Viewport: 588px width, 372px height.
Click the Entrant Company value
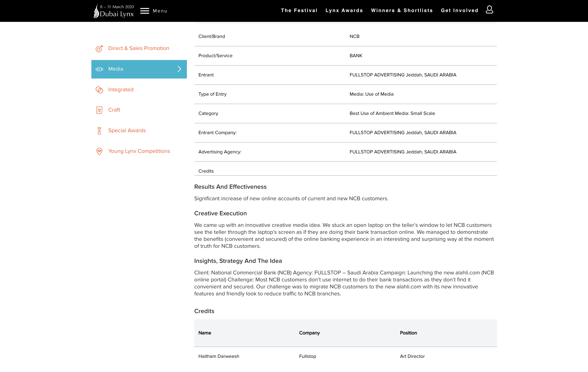tap(403, 133)
